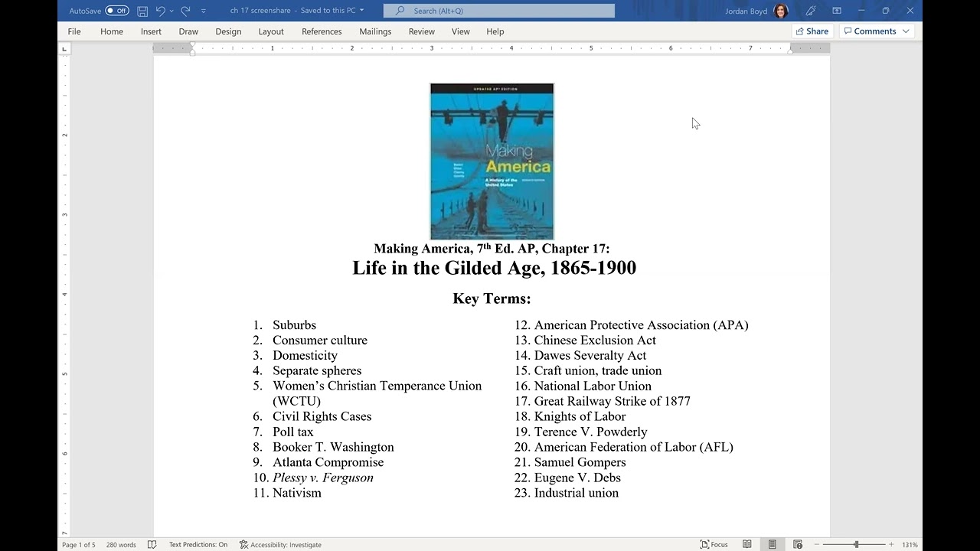The width and height of the screenshot is (980, 551).
Task: Click the tab selector at ruler corner
Action: point(64,48)
